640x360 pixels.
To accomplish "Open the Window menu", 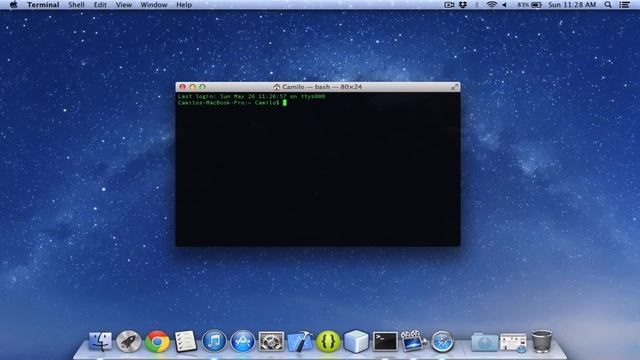I will [x=154, y=5].
